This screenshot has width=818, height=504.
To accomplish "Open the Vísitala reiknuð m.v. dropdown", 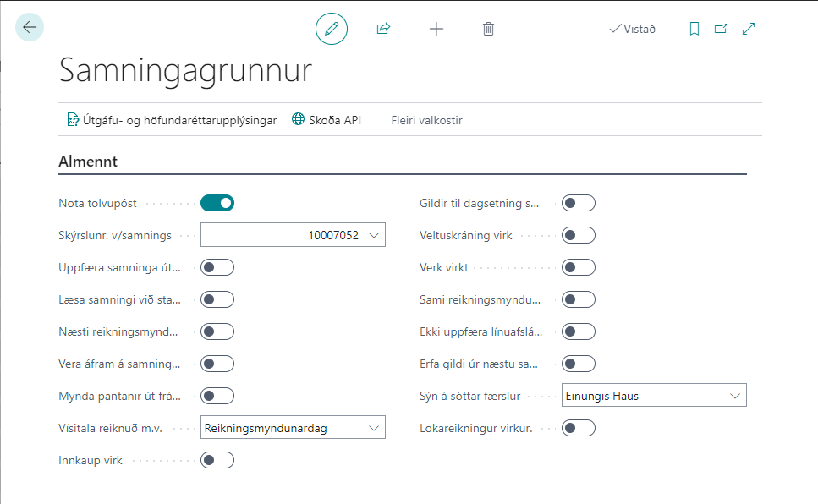I will click(x=374, y=428).
